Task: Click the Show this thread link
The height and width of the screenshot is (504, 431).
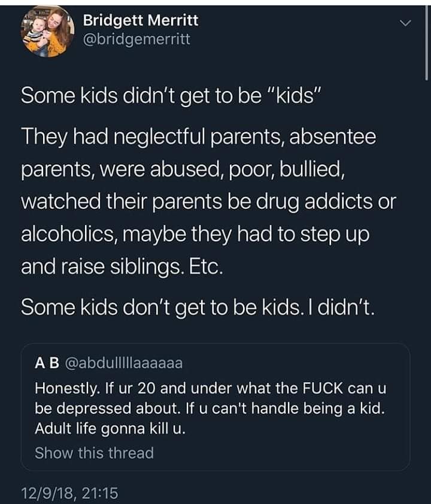Action: click(x=94, y=453)
